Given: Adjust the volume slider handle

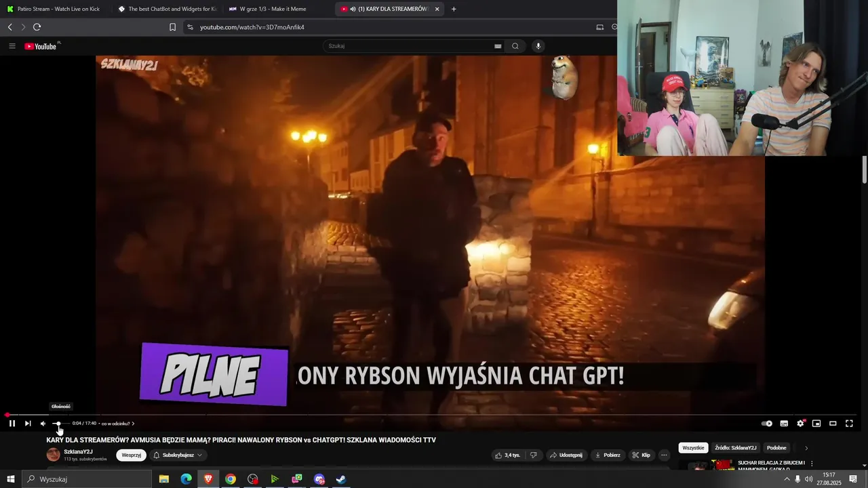Looking at the screenshot, I should coord(58,424).
